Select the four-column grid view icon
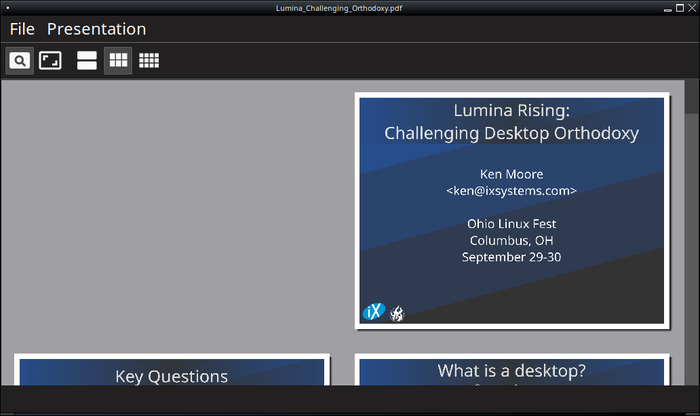Viewport: 700px width, 416px height. pos(149,60)
